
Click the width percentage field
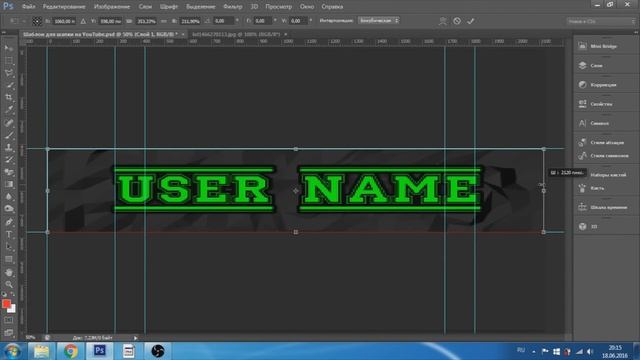pyautogui.click(x=146, y=21)
